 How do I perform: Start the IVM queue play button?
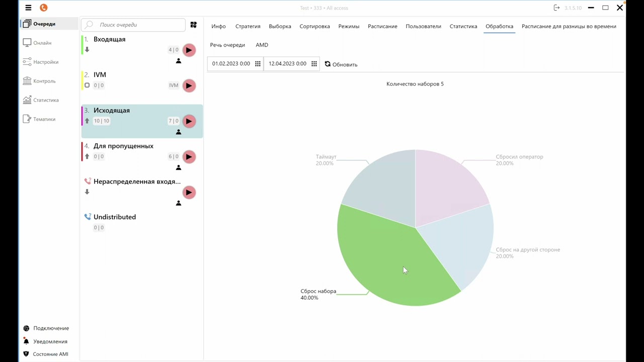[x=189, y=85]
